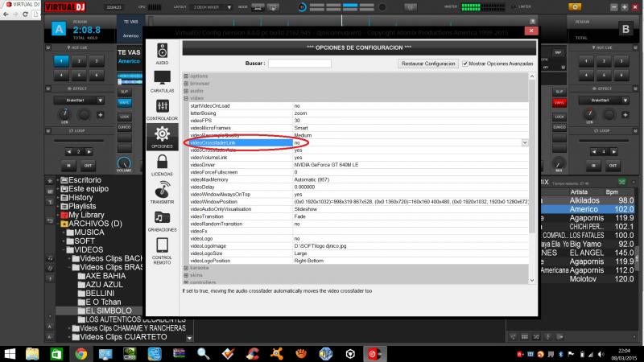
Task: Expand the browser category
Action: 186,84
